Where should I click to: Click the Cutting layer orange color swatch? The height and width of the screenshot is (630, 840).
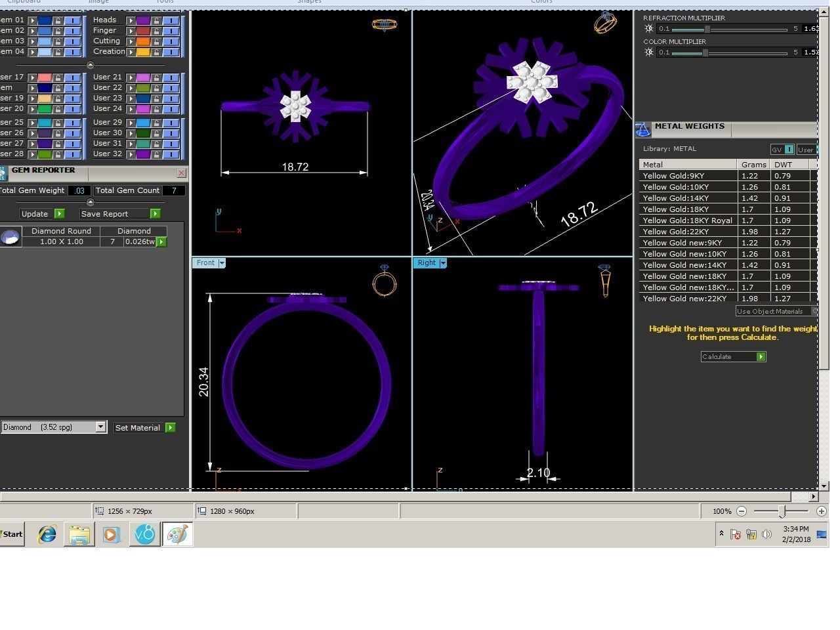click(x=143, y=41)
